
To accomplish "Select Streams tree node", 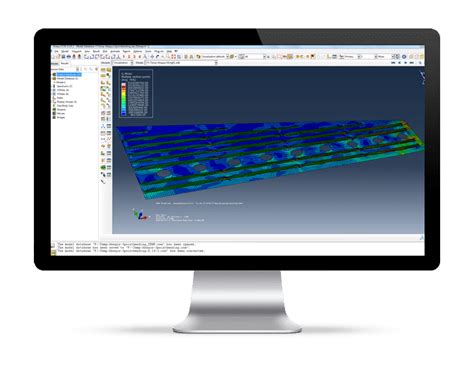I will click(x=61, y=110).
